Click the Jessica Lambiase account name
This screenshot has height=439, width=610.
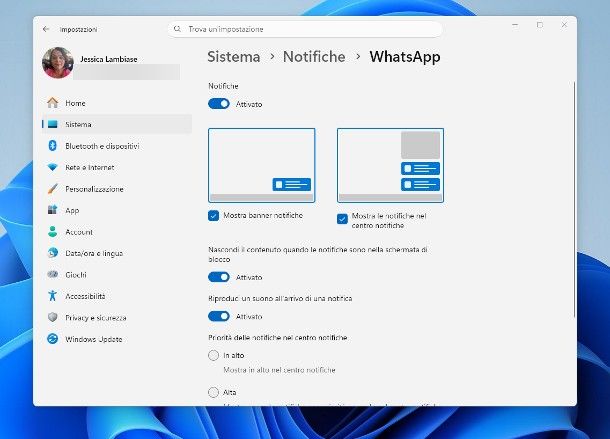tap(109, 59)
